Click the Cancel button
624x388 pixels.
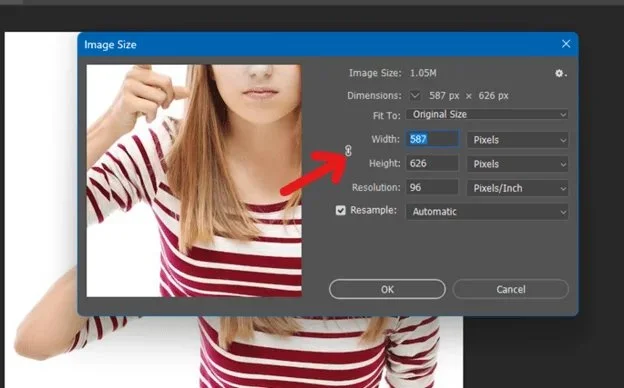click(511, 289)
